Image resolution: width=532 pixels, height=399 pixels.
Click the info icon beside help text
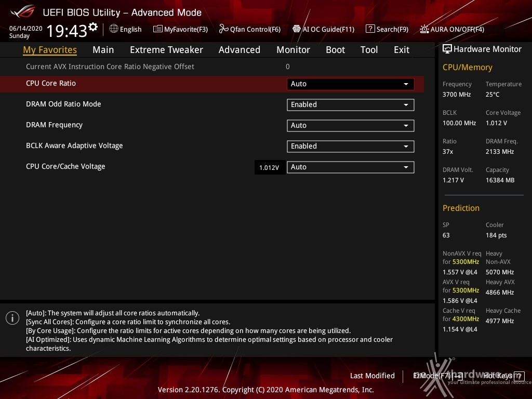click(12, 318)
